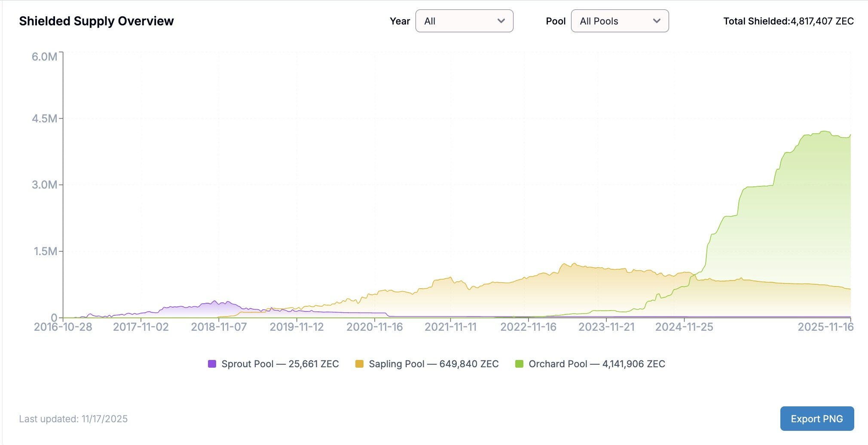Click the purple Sprout Pool swatch
The width and height of the screenshot is (868, 445).
pos(212,364)
